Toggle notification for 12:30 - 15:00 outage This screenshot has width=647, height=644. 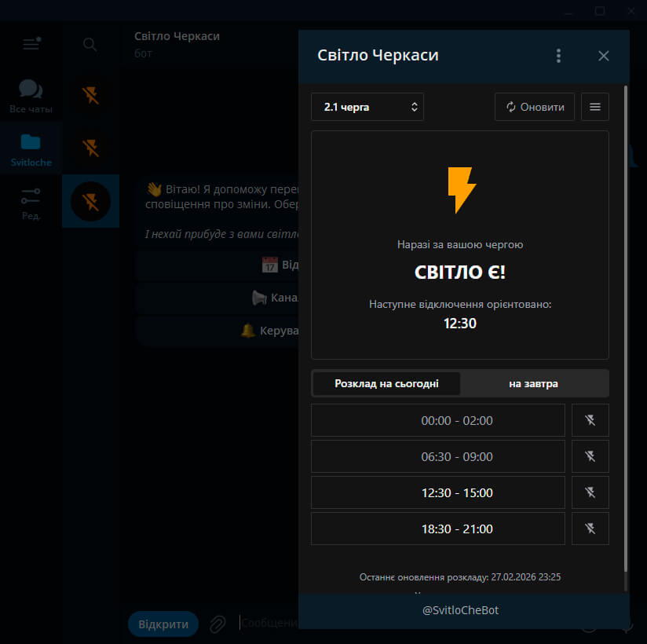click(590, 492)
